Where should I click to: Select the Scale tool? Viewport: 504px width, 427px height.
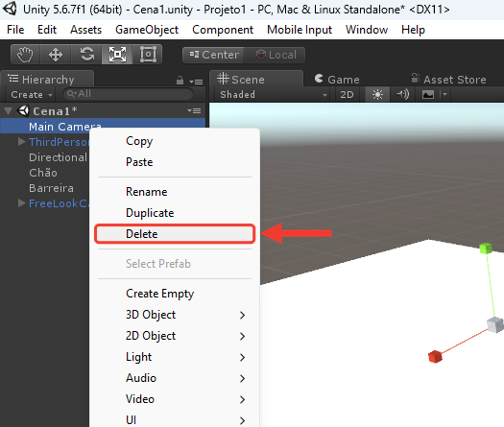click(117, 55)
